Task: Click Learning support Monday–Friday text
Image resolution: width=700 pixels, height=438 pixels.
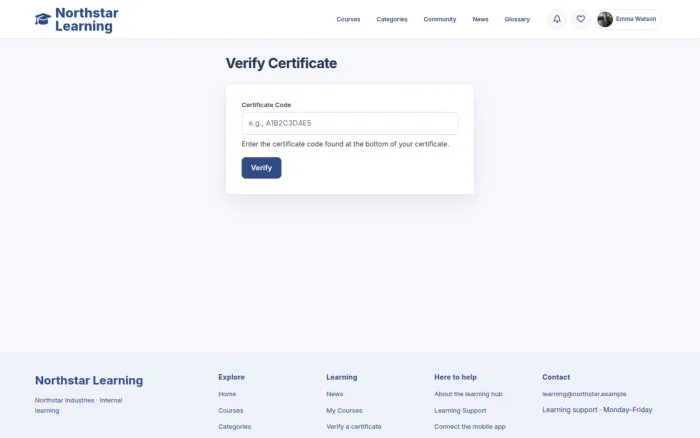Action: click(x=597, y=410)
